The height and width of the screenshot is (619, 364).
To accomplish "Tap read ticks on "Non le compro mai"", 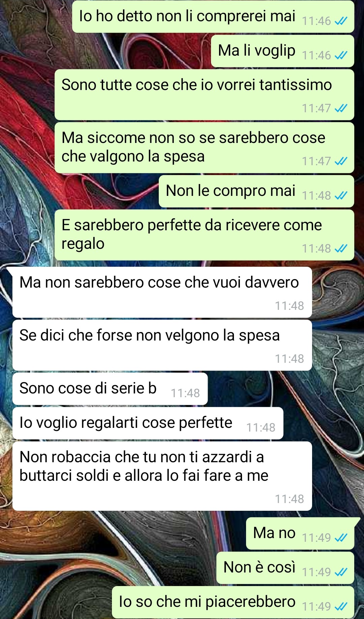I will 341,196.
